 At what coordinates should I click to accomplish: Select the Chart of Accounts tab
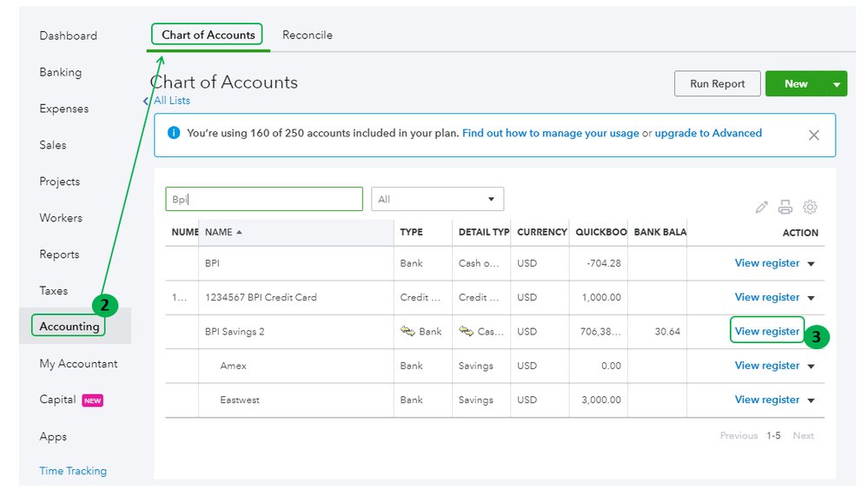pyautogui.click(x=208, y=35)
